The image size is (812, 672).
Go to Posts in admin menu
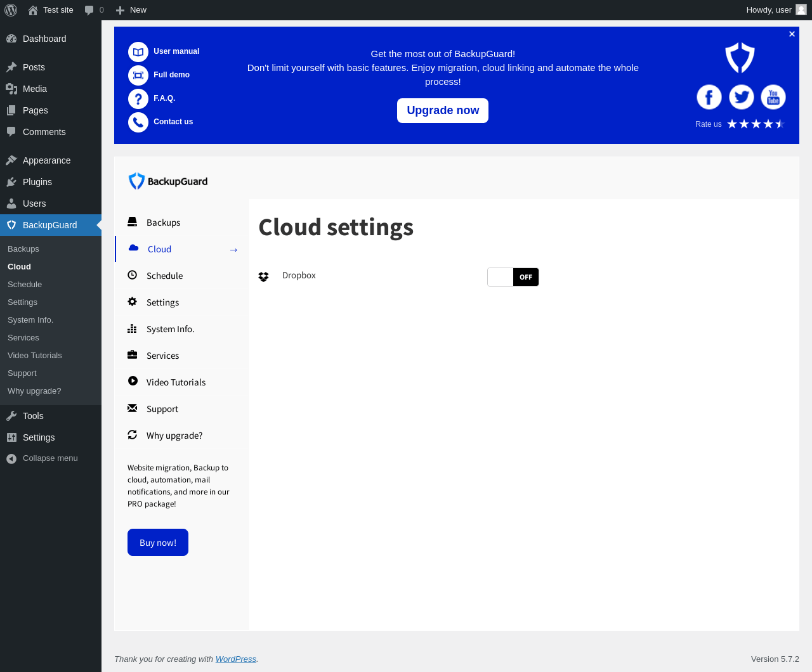(51, 67)
